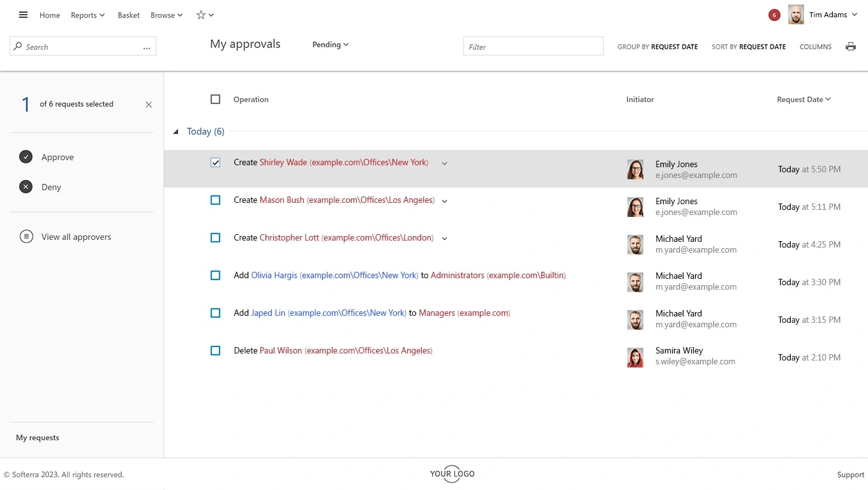Open the Pending status dropdown

[x=330, y=45]
